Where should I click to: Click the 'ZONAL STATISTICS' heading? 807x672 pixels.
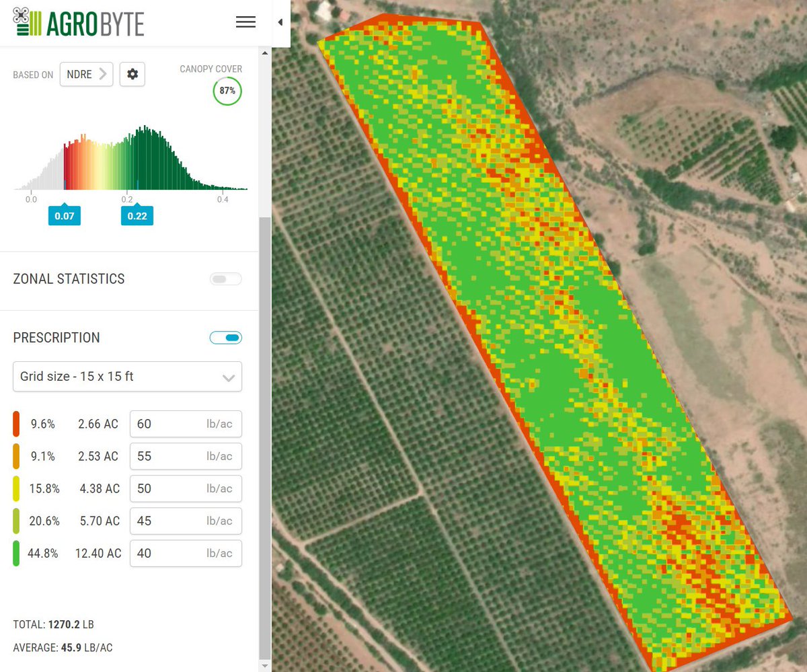69,279
